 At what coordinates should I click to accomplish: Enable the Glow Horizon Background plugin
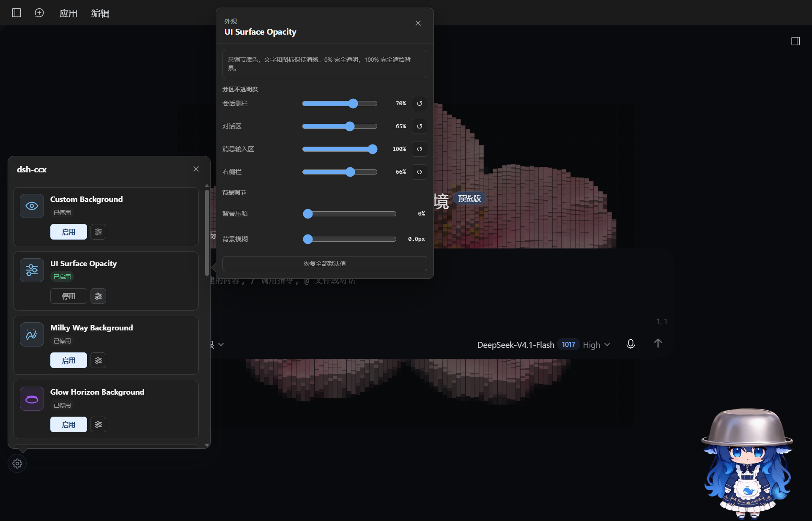[69, 425]
